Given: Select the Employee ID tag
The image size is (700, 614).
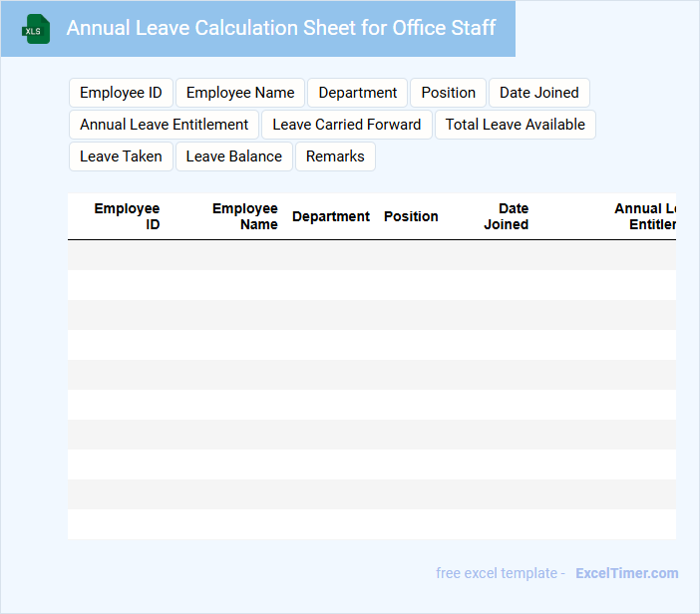Looking at the screenshot, I should 121,93.
